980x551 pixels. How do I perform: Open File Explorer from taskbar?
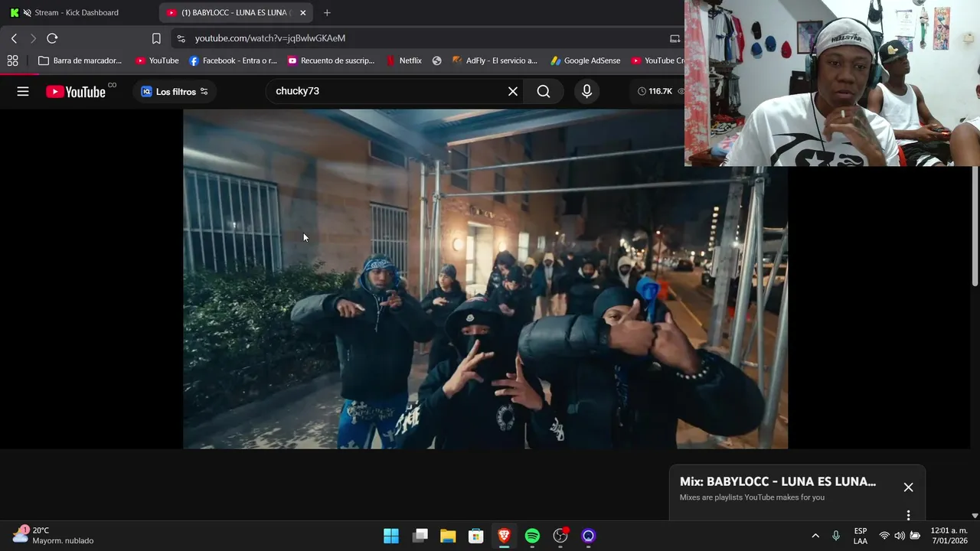pyautogui.click(x=448, y=536)
